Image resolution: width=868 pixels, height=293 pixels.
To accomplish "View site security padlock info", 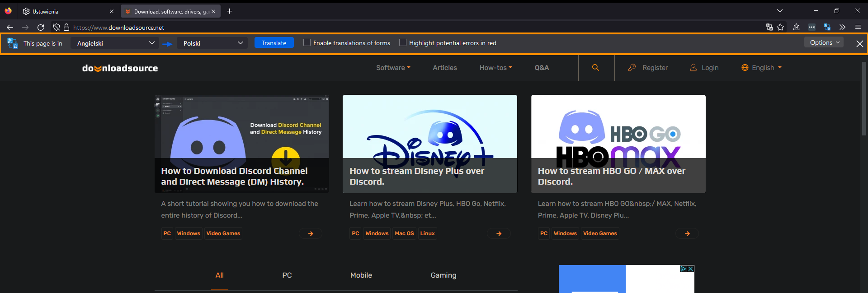I will pyautogui.click(x=66, y=27).
